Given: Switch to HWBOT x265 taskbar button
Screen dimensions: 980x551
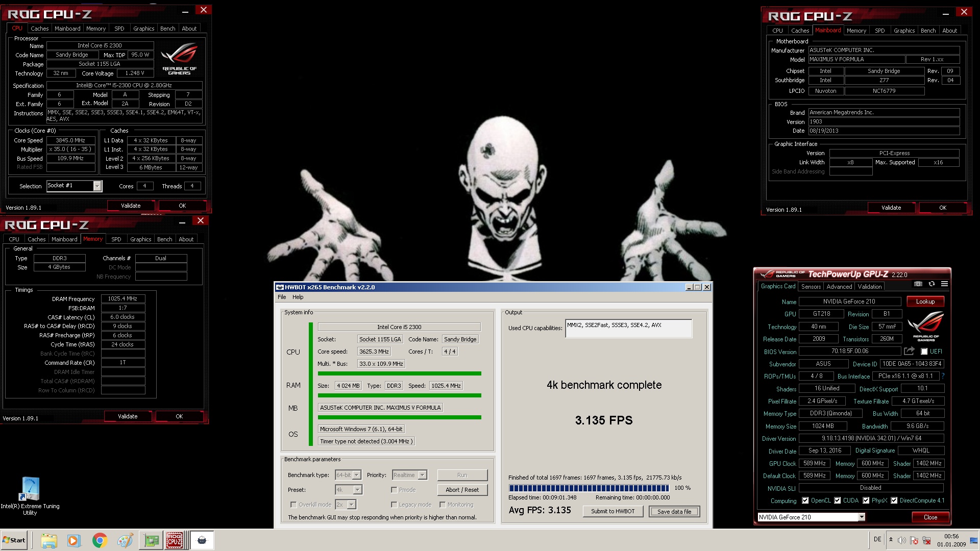Looking at the screenshot, I should pyautogui.click(x=202, y=540).
